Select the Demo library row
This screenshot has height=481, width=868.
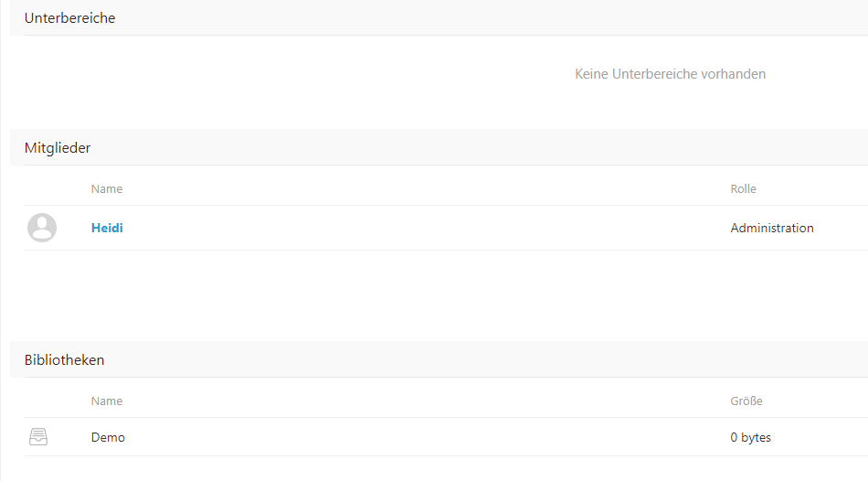point(446,437)
